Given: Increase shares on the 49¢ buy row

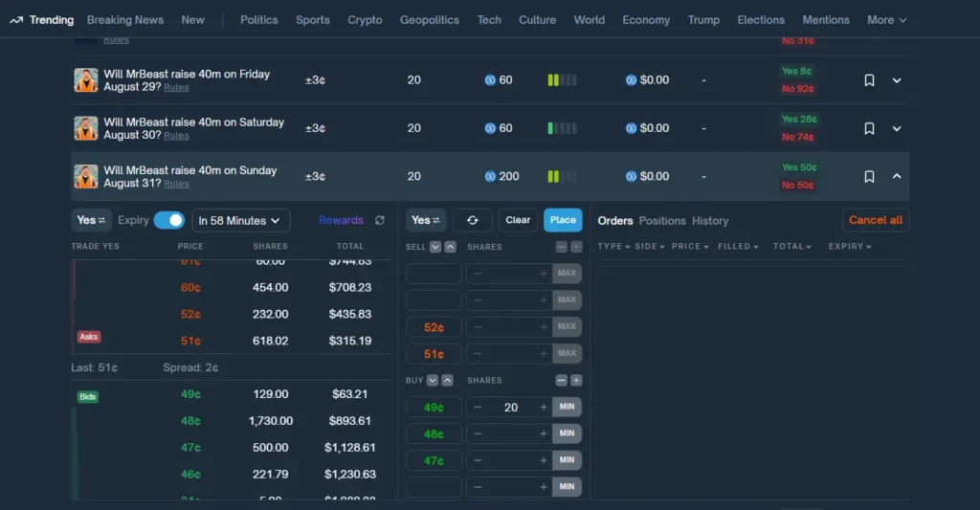Looking at the screenshot, I should pyautogui.click(x=544, y=407).
